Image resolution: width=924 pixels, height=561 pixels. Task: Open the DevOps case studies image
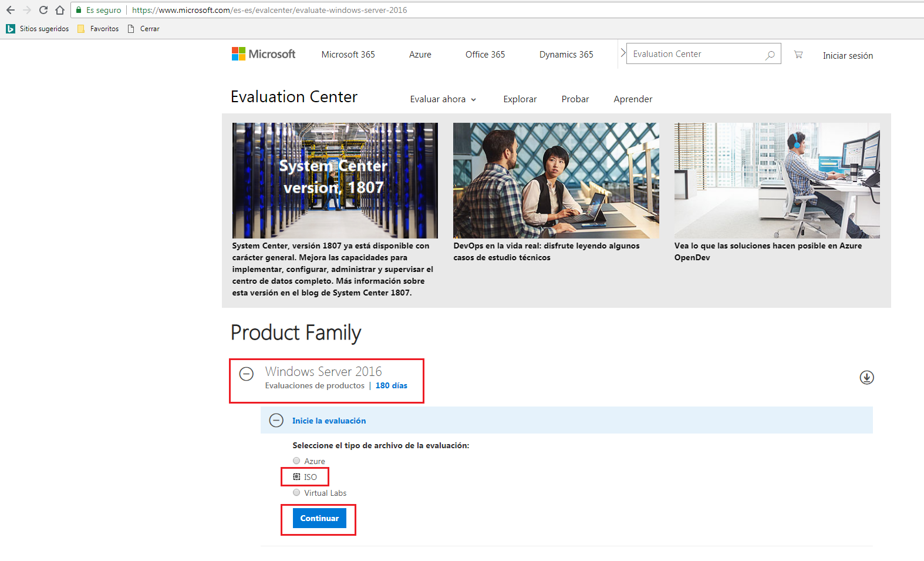click(x=556, y=180)
